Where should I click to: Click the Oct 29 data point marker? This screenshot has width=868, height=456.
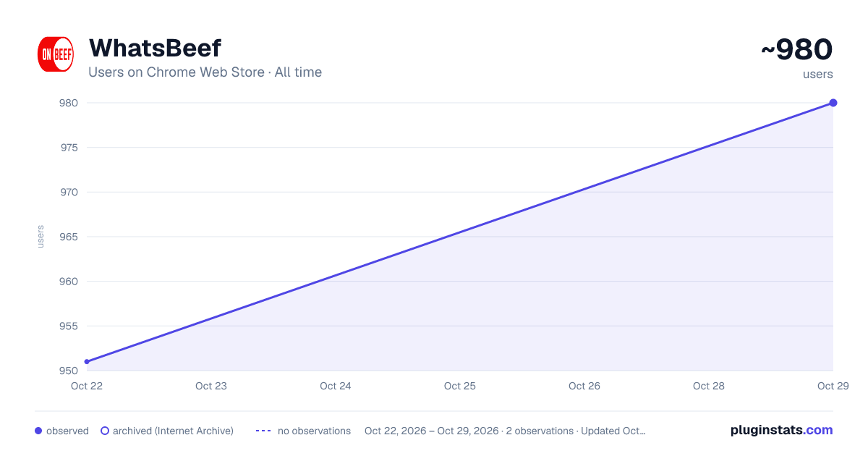[x=833, y=103]
